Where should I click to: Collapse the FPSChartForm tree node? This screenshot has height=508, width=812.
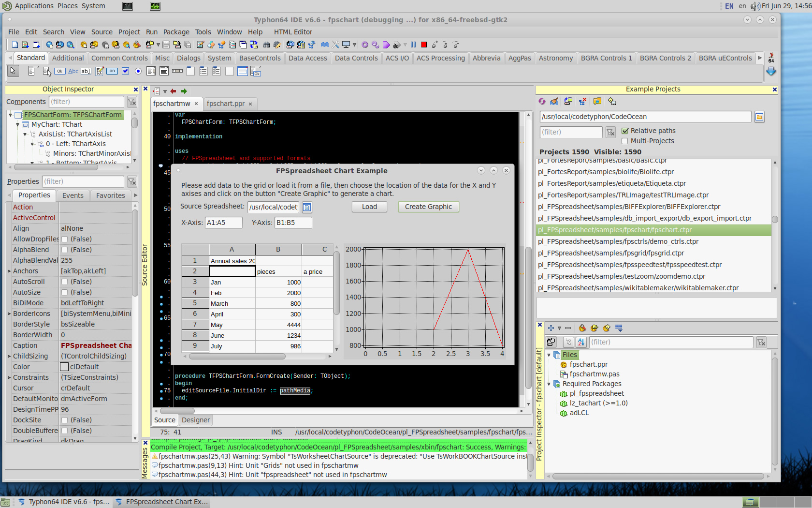(10, 115)
